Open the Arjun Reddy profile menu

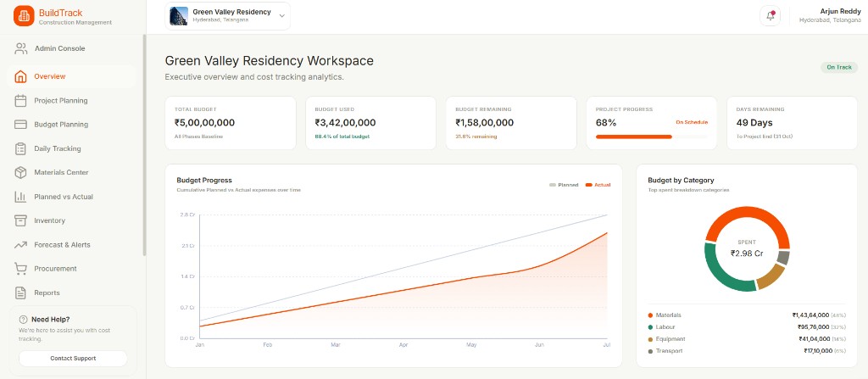tap(830, 15)
